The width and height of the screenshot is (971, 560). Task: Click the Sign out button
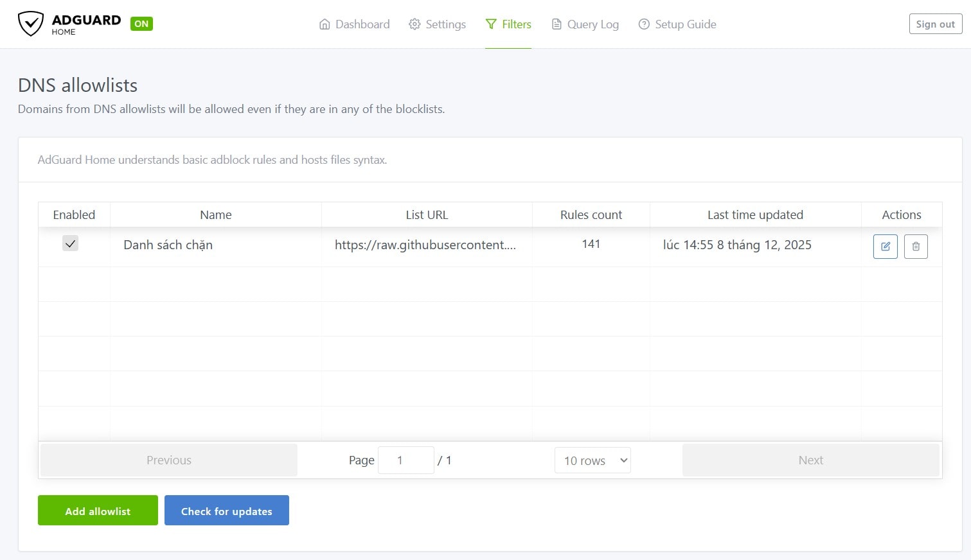(x=935, y=24)
